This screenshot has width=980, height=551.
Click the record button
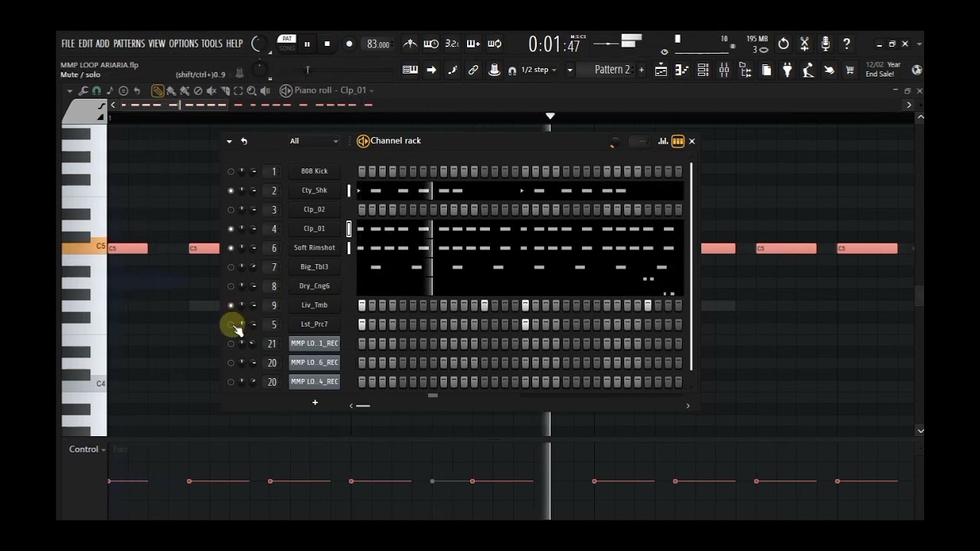(x=349, y=44)
